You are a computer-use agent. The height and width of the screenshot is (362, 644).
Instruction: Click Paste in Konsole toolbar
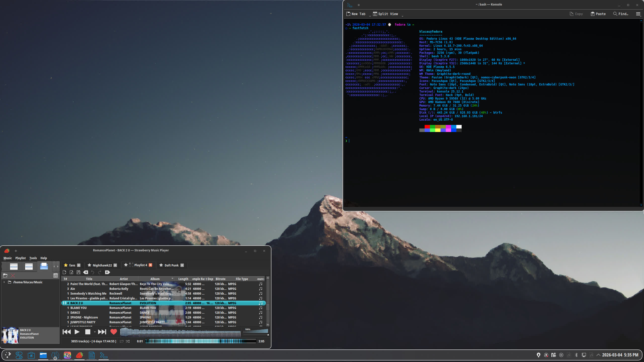coord(598,14)
